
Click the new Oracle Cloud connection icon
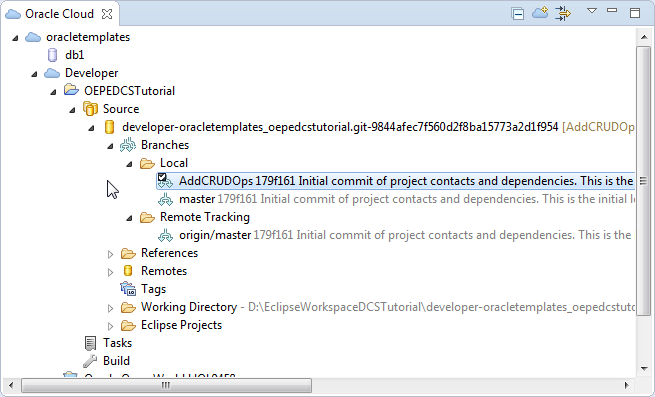click(540, 13)
